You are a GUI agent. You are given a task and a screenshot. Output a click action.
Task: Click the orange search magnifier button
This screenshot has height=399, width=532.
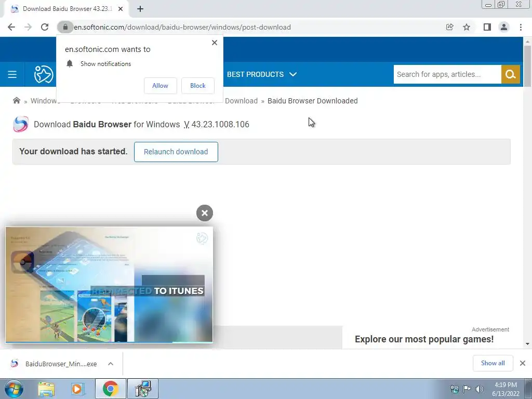click(511, 74)
